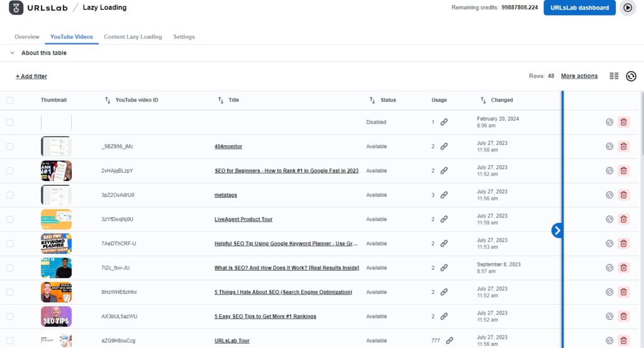This screenshot has height=348, width=644.
Task: Open the URLsLab Tour title link
Action: coord(231,340)
